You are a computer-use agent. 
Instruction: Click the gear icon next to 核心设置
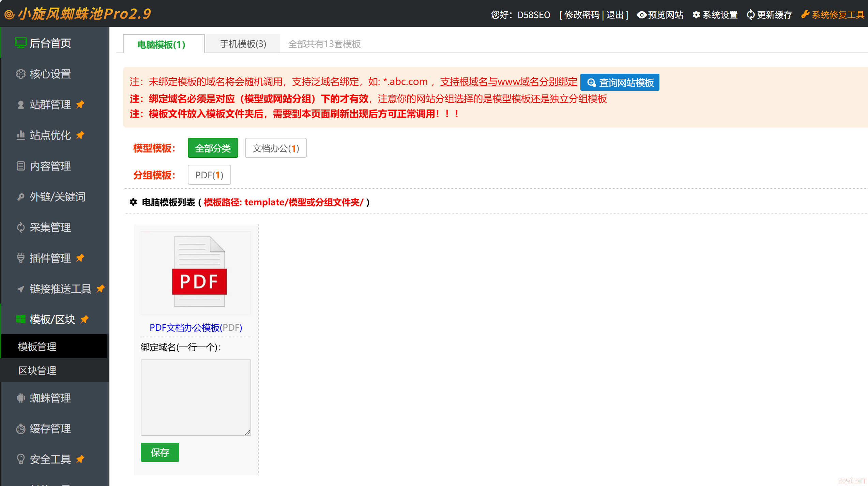click(x=21, y=74)
